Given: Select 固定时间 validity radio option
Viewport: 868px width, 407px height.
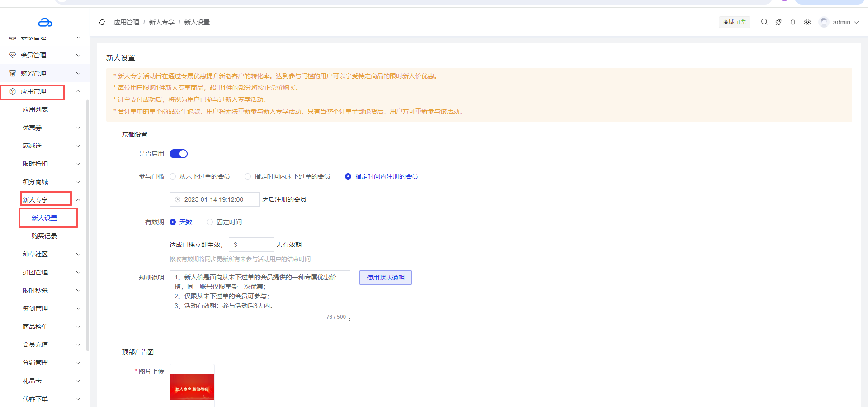Looking at the screenshot, I should pos(210,222).
